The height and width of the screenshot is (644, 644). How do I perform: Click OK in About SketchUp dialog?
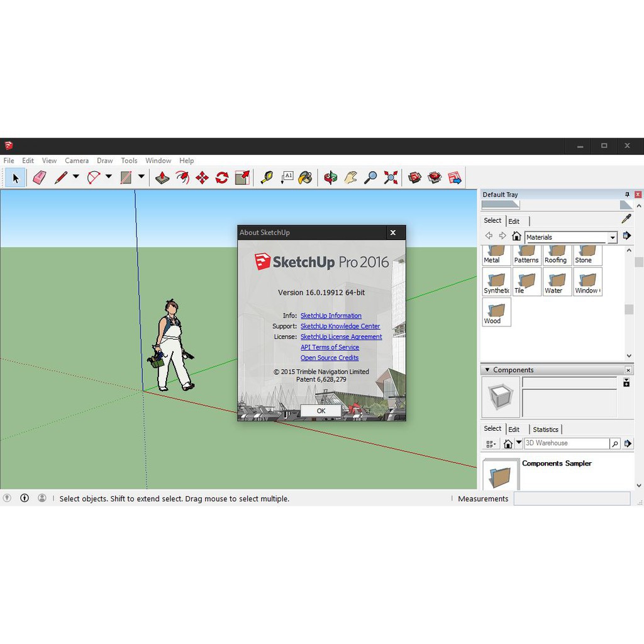321,411
